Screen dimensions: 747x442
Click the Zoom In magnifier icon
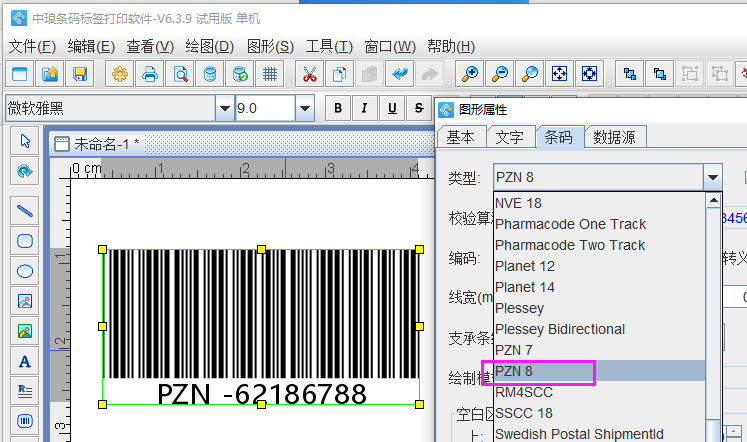469,73
